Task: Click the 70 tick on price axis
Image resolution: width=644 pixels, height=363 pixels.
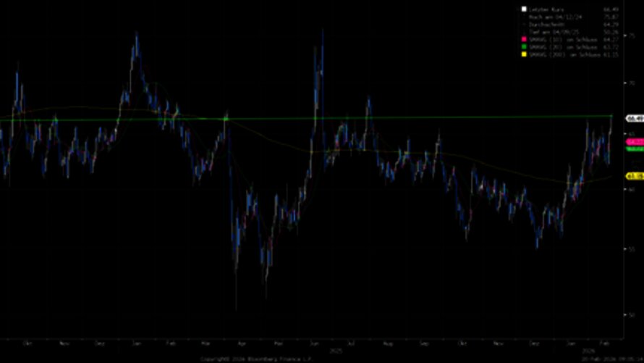Action: tap(630, 84)
